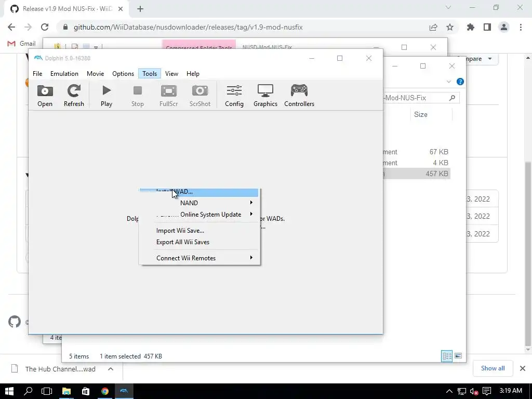Screen dimensions: 532x399
Task: Show hidden system tray icons
Action: click(449, 391)
